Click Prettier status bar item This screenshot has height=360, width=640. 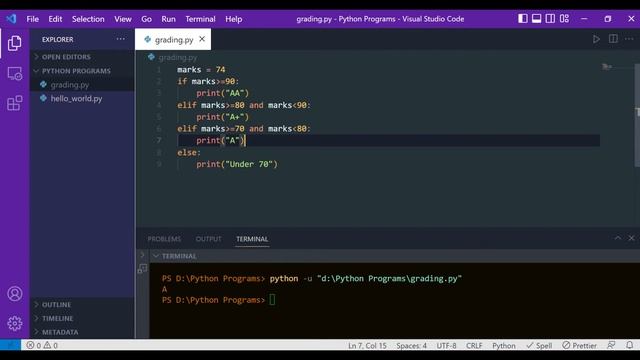579,345
